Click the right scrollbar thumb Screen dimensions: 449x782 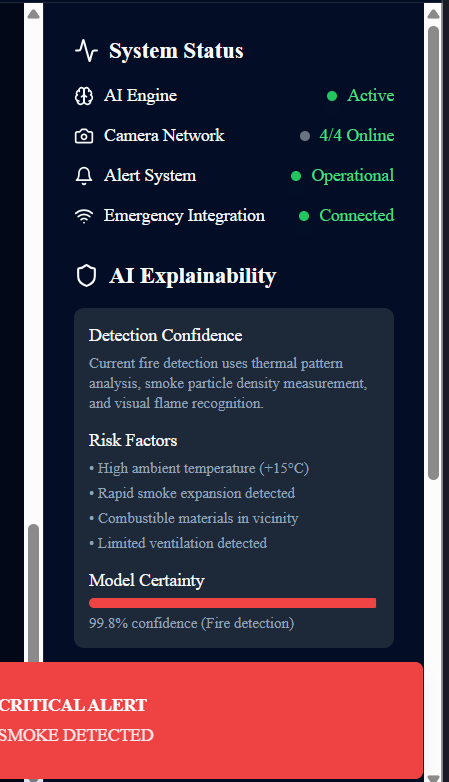(x=433, y=252)
